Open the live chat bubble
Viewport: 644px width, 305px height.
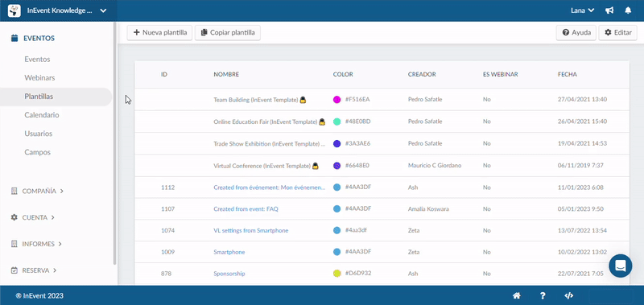coord(621,266)
